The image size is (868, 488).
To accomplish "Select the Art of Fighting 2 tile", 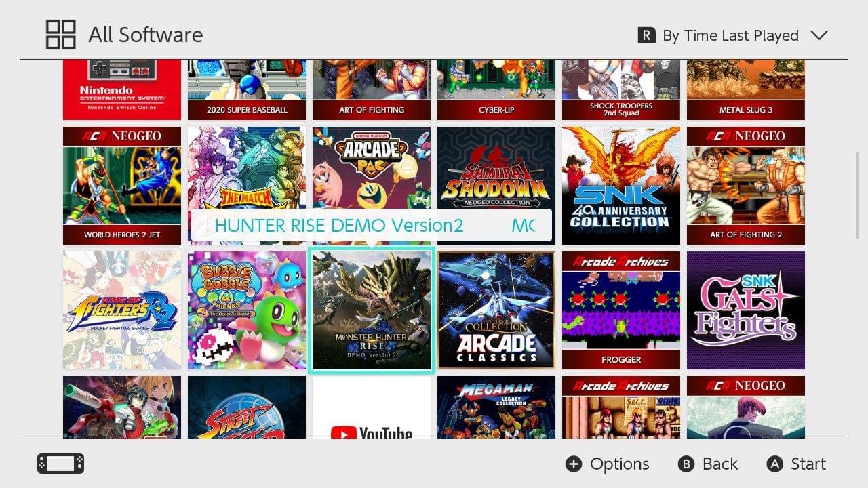I will [x=746, y=186].
